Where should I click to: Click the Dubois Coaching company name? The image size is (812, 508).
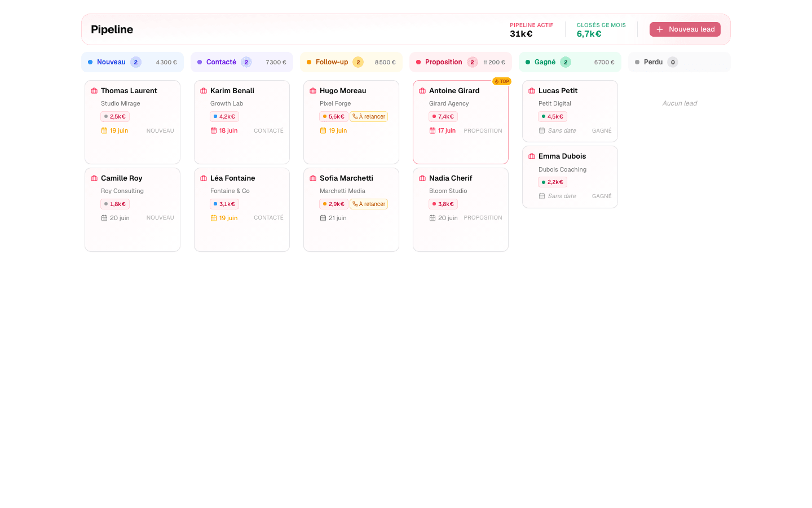(x=563, y=169)
